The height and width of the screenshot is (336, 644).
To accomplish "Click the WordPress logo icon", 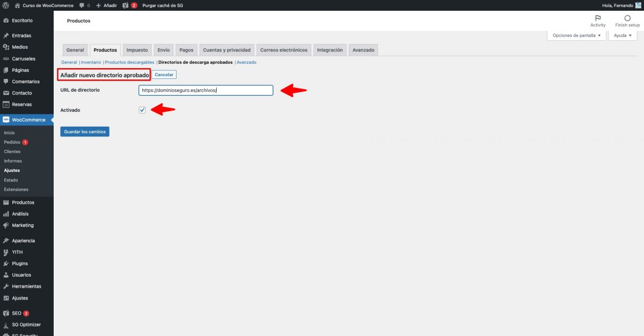I will coord(5,5).
